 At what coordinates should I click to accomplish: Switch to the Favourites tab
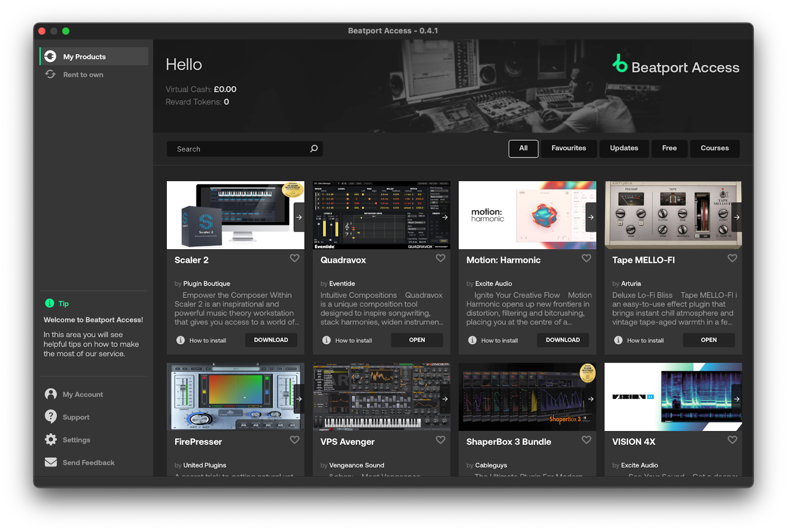tap(569, 148)
